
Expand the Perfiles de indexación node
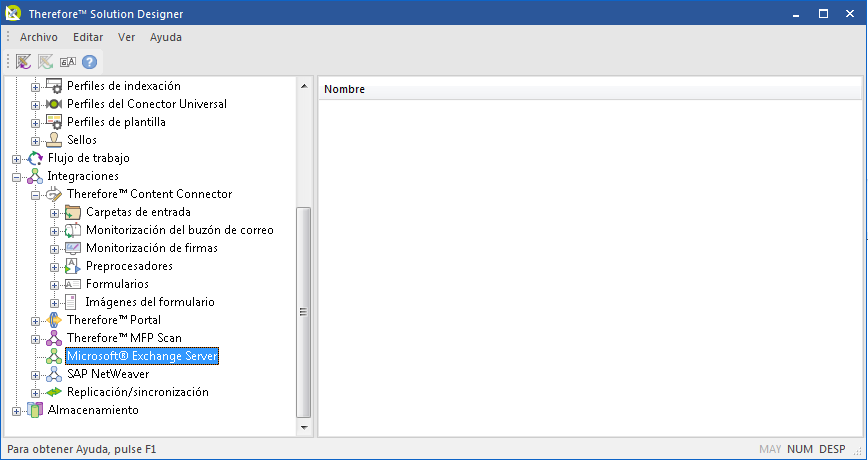click(x=35, y=87)
